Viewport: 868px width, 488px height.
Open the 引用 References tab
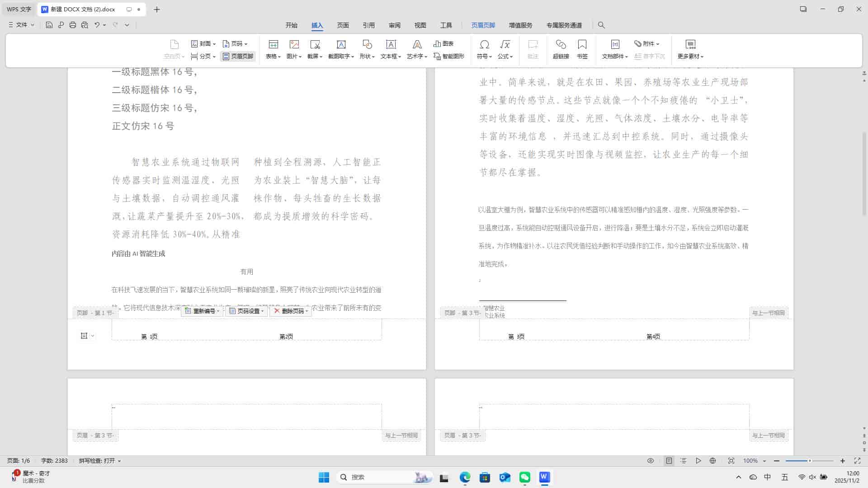369,25
